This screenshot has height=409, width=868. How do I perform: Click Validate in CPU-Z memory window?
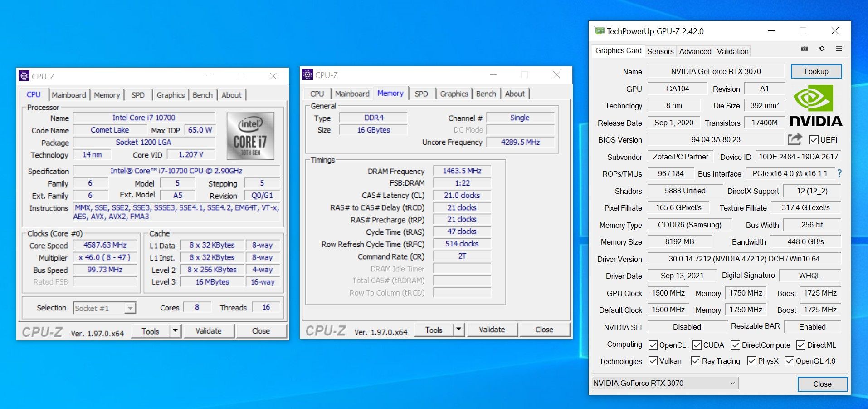(492, 330)
